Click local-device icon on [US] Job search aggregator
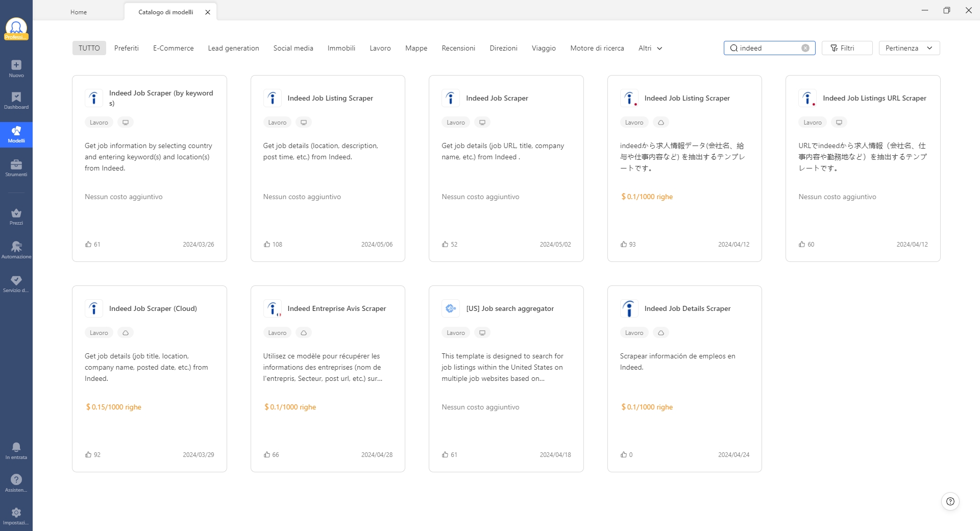This screenshot has height=531, width=980. pos(482,333)
